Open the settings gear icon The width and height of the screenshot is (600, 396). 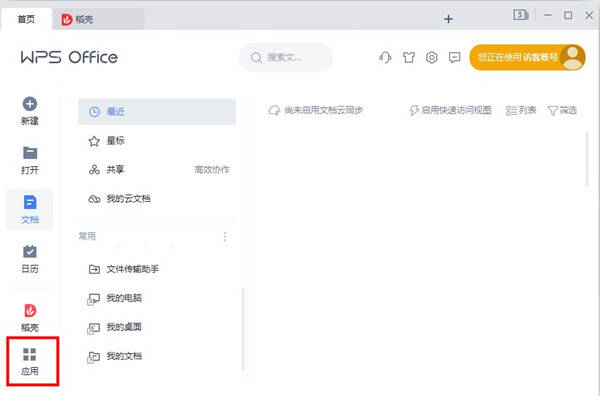pyautogui.click(x=432, y=57)
